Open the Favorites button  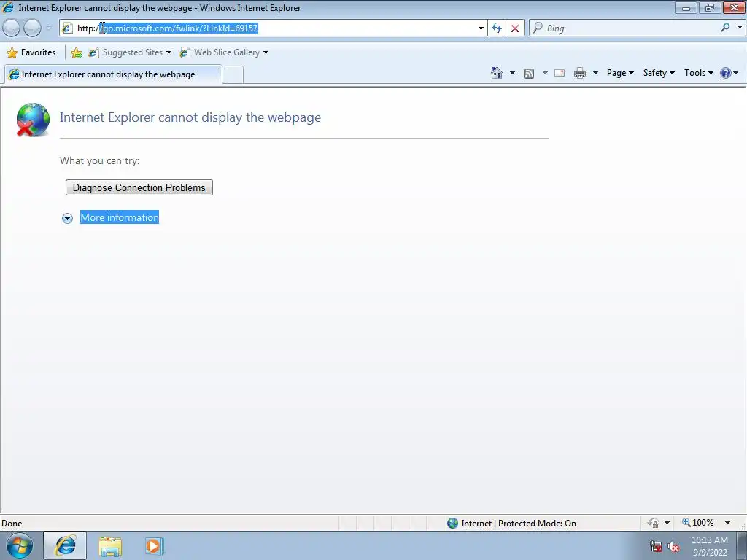click(31, 52)
